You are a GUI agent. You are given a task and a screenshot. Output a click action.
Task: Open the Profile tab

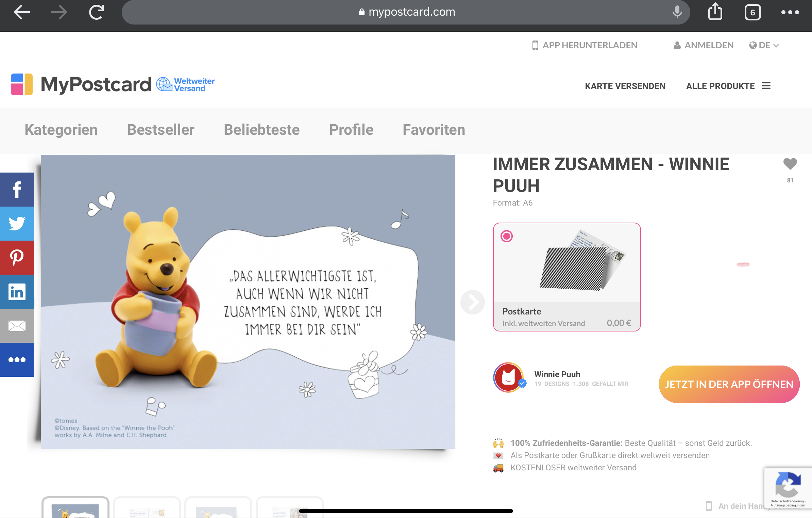351,130
